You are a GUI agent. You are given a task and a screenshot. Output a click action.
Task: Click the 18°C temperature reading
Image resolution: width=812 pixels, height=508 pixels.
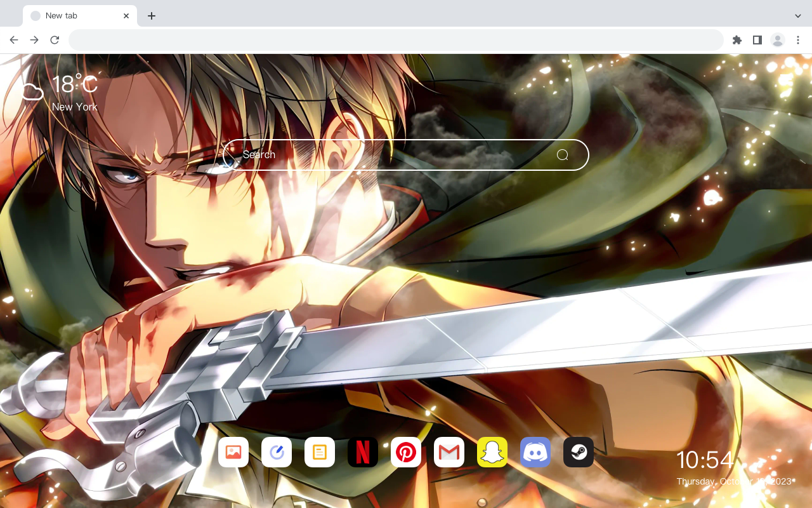[x=75, y=84]
